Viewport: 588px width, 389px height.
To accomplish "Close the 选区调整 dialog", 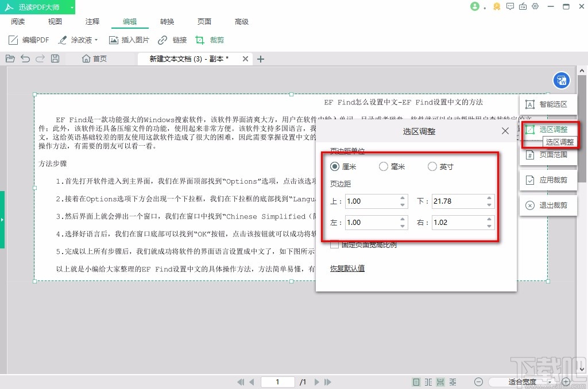I will click(x=505, y=131).
